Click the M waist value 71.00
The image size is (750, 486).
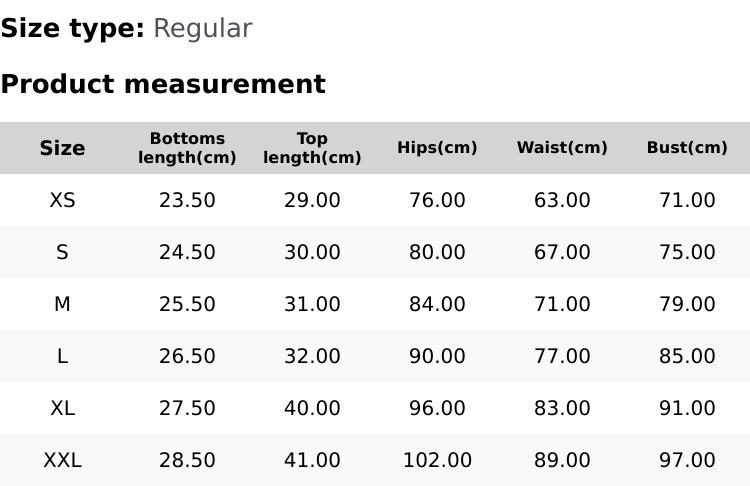(562, 304)
